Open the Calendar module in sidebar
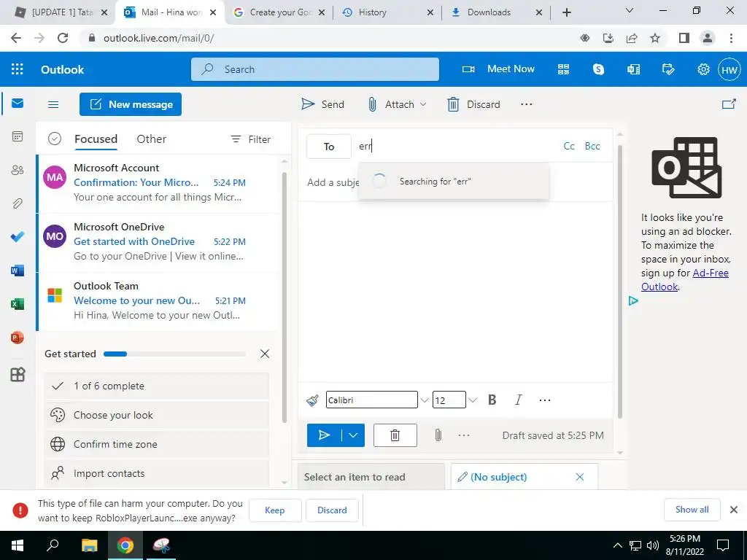 click(x=18, y=136)
